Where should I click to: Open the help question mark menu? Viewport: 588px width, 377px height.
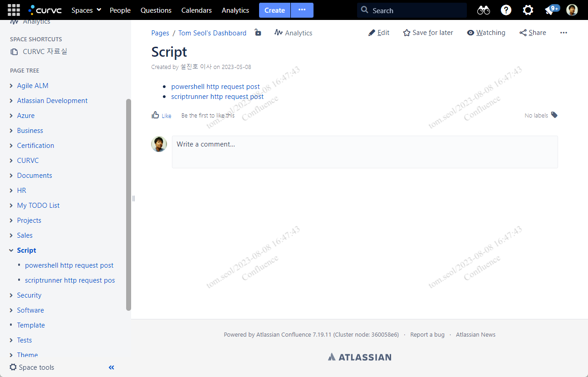tap(506, 10)
